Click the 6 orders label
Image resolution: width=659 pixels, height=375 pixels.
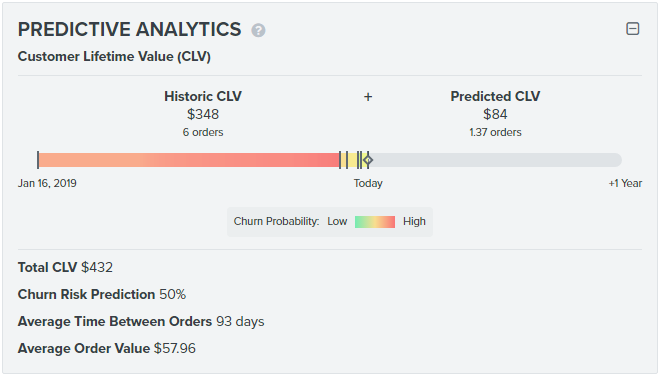203,132
